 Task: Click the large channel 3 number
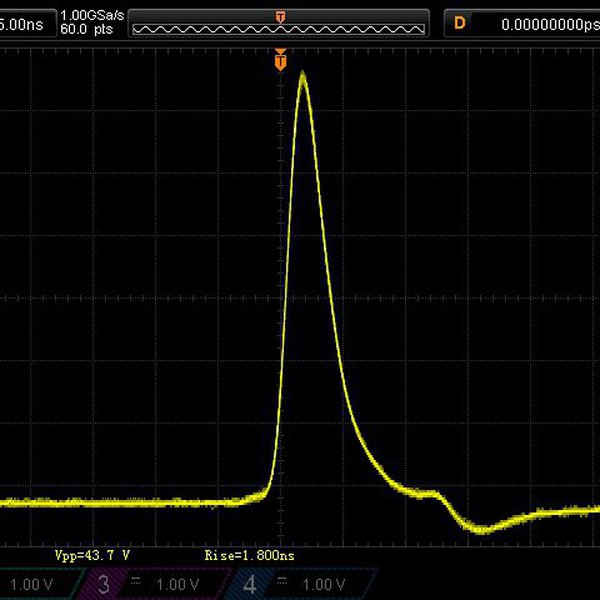pos(104,584)
